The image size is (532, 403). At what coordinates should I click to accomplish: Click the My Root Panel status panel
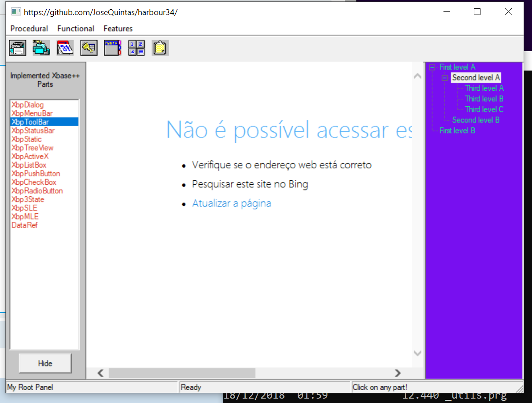92,388
